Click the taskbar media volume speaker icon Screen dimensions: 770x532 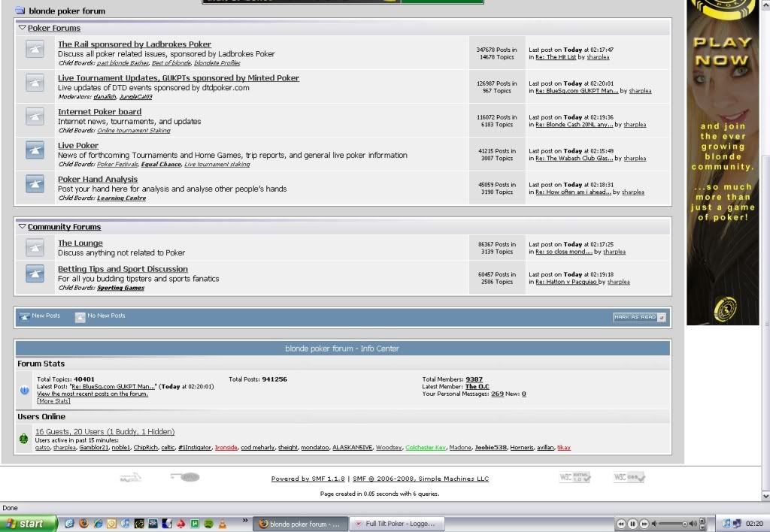click(693, 524)
